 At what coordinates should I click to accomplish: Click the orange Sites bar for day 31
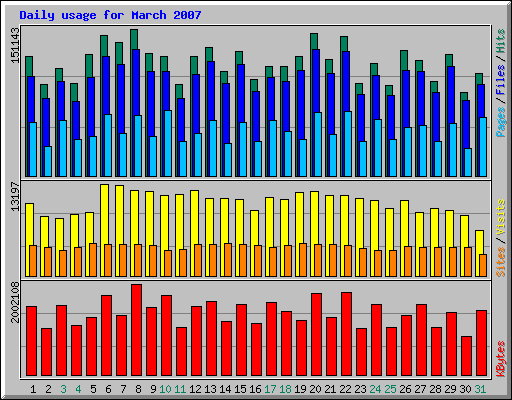pyautogui.click(x=483, y=265)
